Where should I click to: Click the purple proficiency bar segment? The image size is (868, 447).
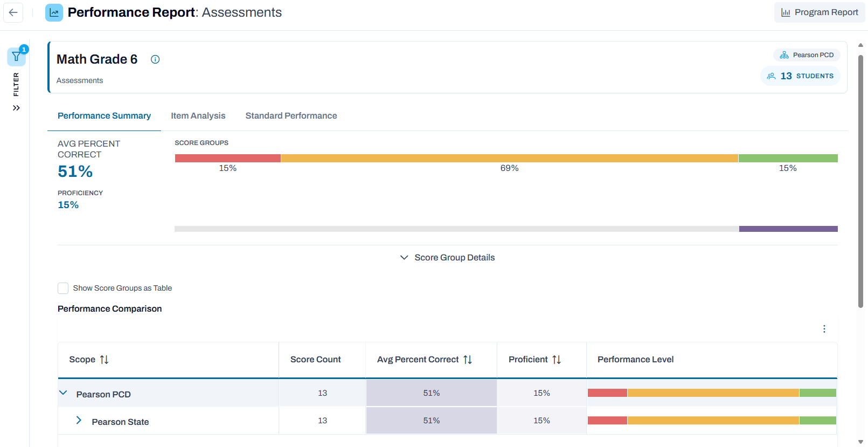788,229
